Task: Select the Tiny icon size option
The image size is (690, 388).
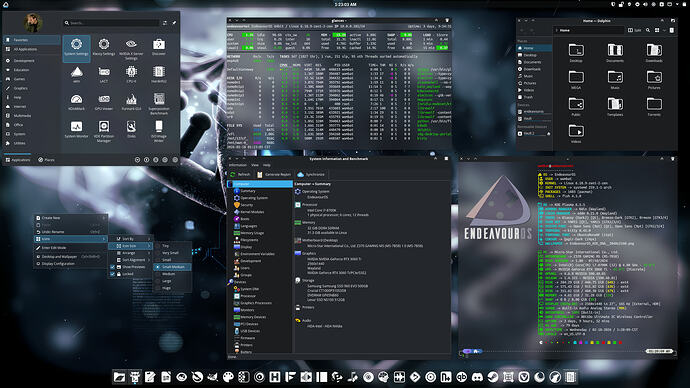Action: click(172, 246)
